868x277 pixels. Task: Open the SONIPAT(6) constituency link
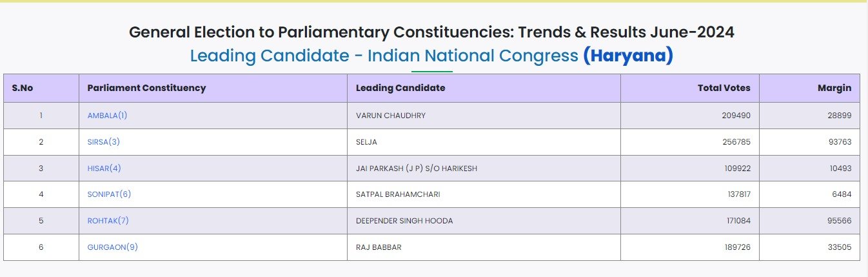(x=109, y=194)
